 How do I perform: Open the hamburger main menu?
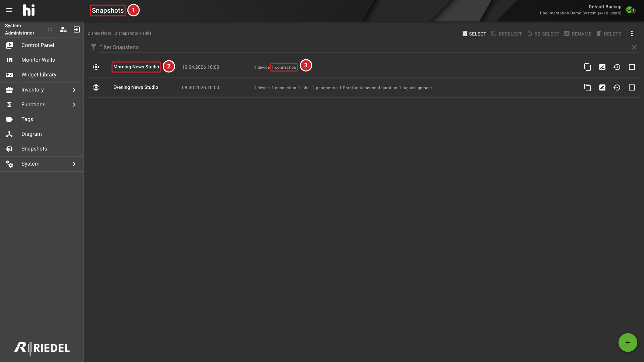[9, 10]
